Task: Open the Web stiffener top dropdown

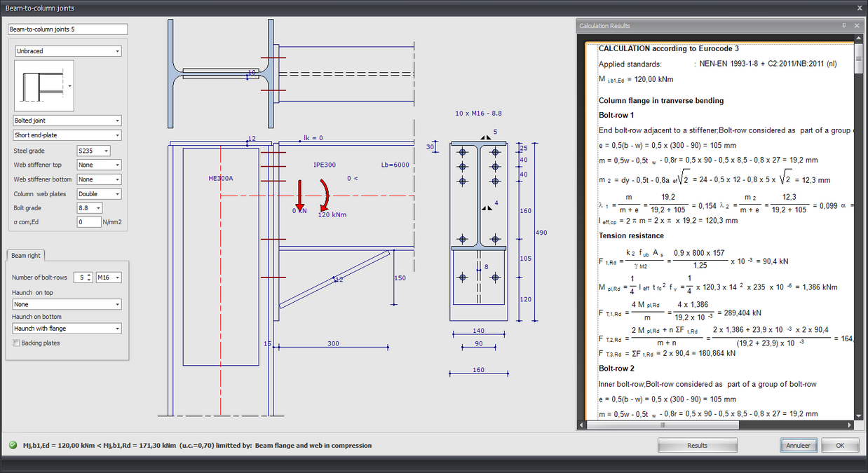Action: point(99,165)
